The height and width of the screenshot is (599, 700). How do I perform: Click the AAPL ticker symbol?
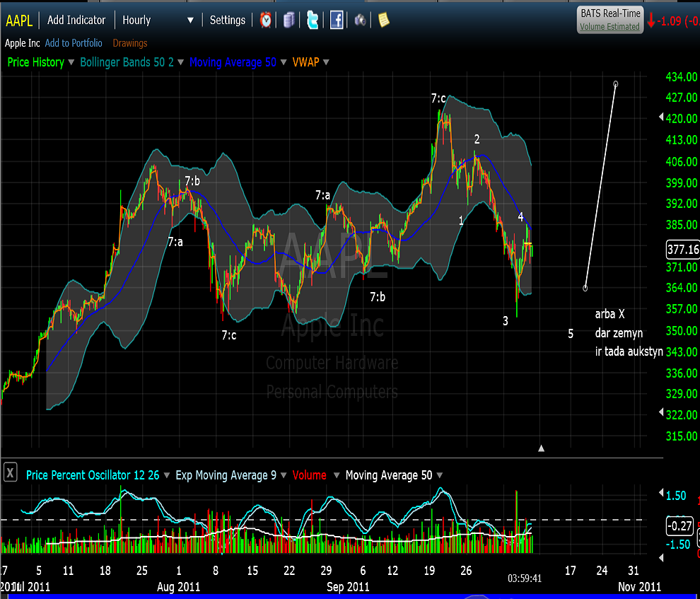coord(19,21)
